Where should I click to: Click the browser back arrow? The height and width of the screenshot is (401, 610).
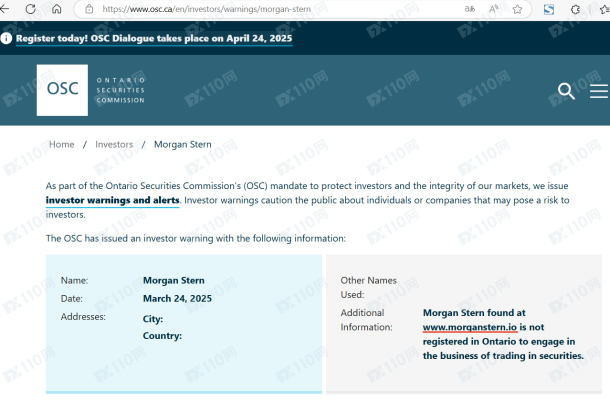click(4, 9)
